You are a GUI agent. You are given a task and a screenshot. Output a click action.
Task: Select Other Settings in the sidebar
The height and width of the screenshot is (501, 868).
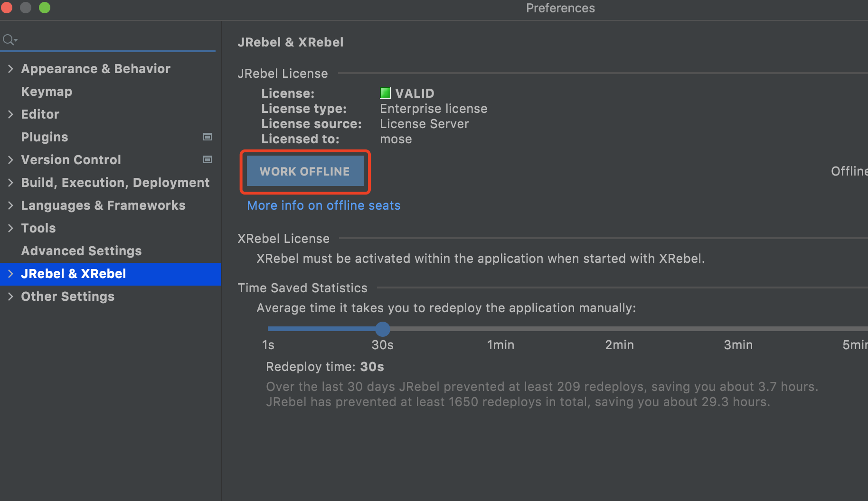coord(67,297)
